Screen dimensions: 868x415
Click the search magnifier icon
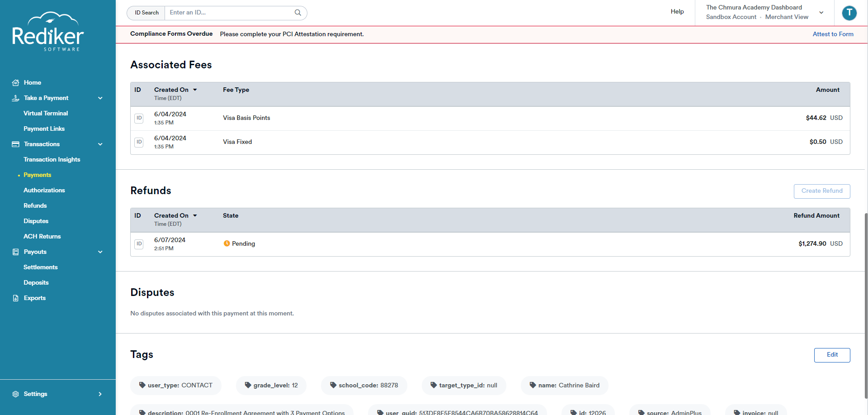[298, 13]
